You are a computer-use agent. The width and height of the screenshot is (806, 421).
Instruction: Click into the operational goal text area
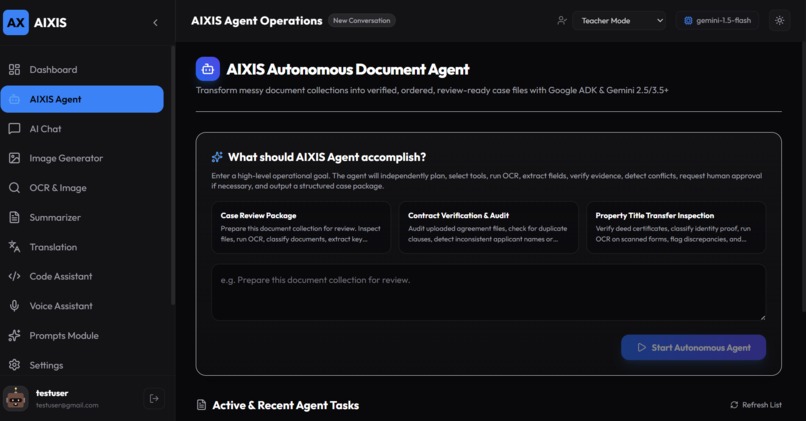pos(488,292)
